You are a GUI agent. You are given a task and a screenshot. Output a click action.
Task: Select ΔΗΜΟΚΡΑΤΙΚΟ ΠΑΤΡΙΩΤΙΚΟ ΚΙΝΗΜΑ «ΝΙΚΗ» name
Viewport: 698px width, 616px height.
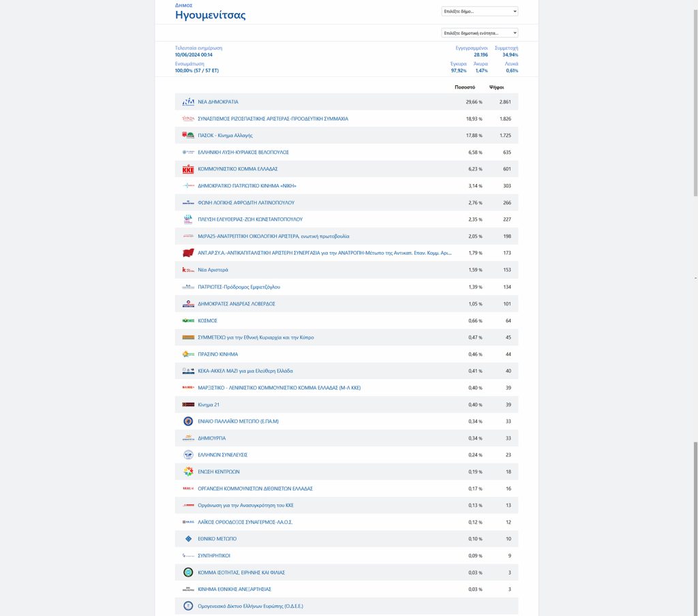[247, 185]
